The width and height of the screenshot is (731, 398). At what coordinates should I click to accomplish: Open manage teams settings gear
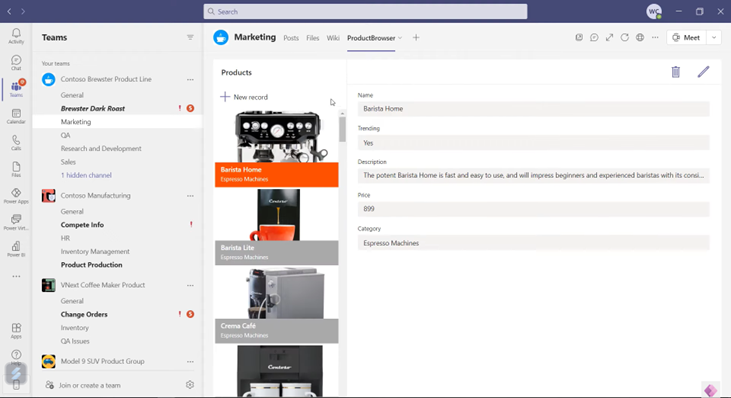190,385
